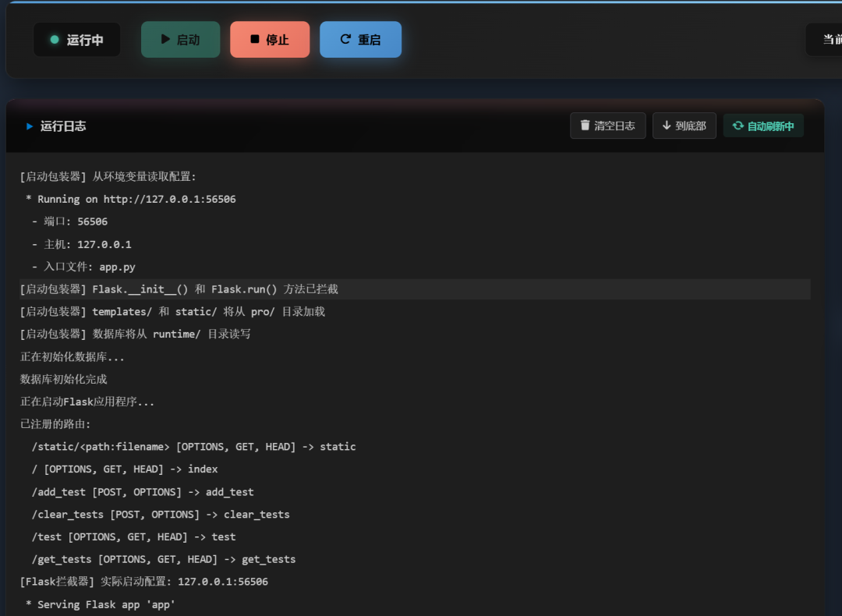Viewport: 842px width, 616px height.
Task: Click route line '/clear_tests [POST, OPTIONS]'
Action: 161,515
